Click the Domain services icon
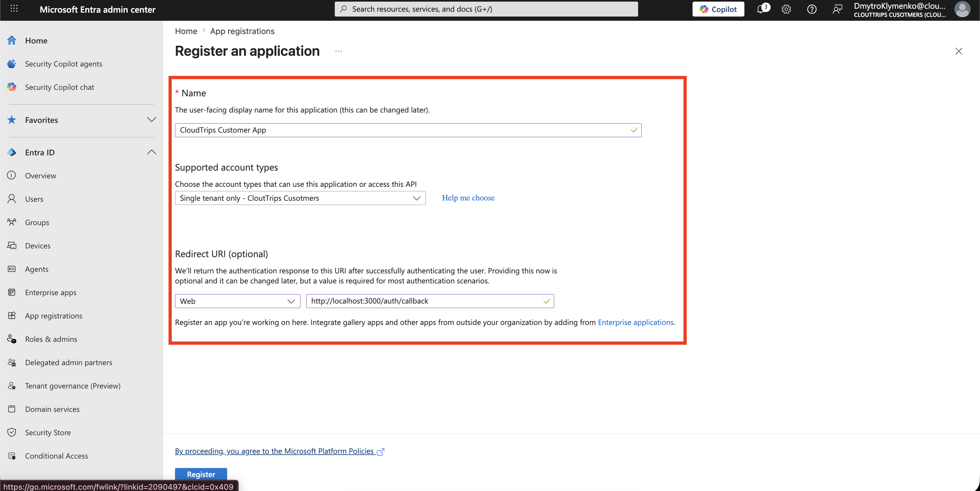The height and width of the screenshot is (491, 980). (12, 409)
